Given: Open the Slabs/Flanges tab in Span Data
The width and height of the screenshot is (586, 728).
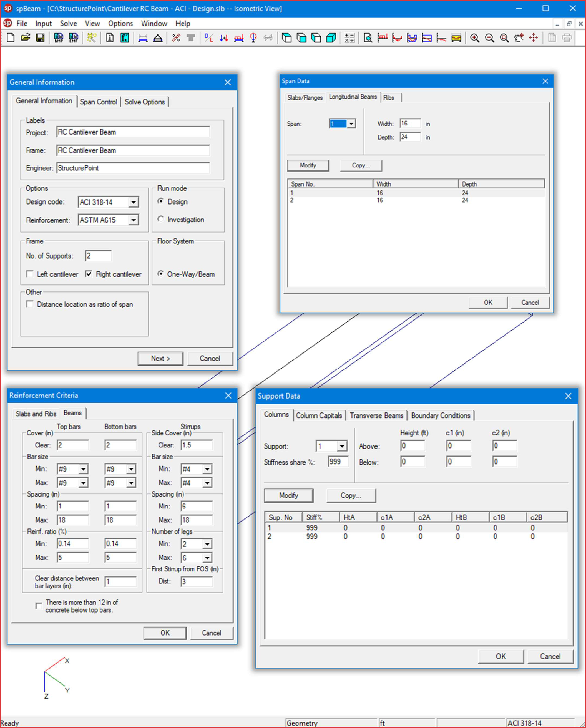Looking at the screenshot, I should (305, 98).
